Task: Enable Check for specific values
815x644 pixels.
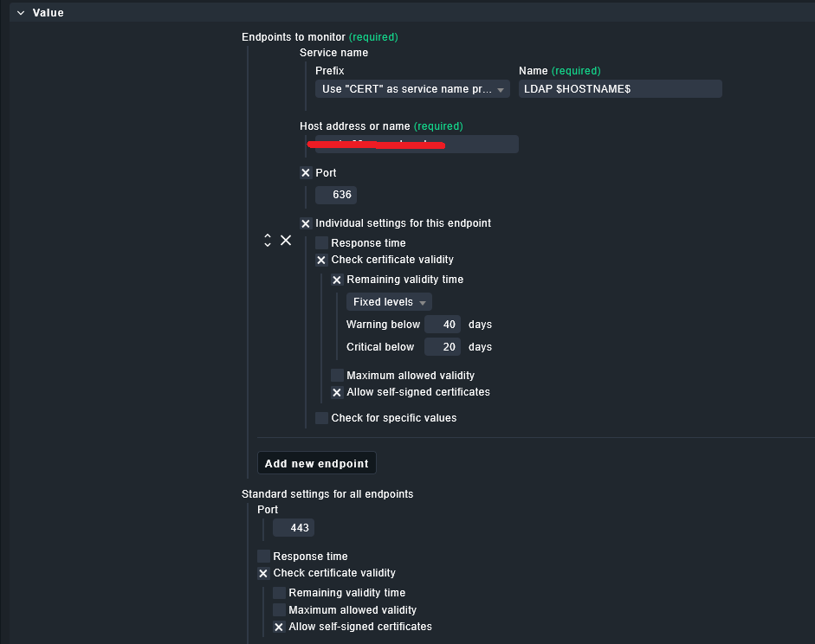Action: click(321, 418)
